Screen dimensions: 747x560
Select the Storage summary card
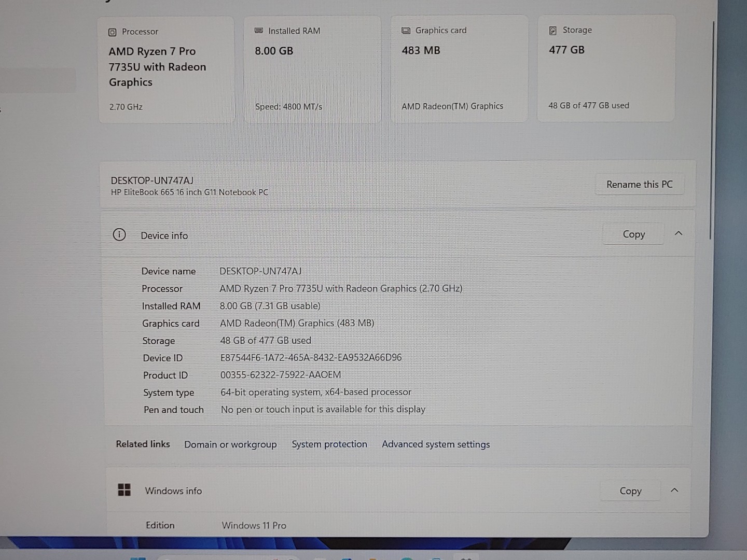tap(606, 68)
